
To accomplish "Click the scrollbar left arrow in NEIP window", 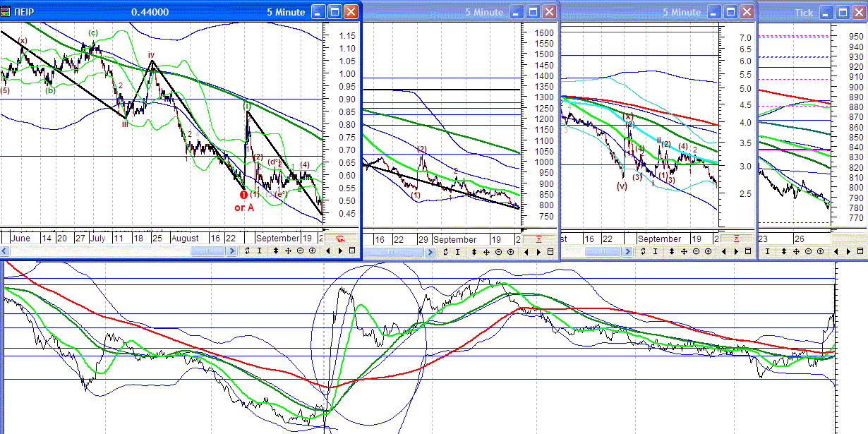I will [x=4, y=251].
